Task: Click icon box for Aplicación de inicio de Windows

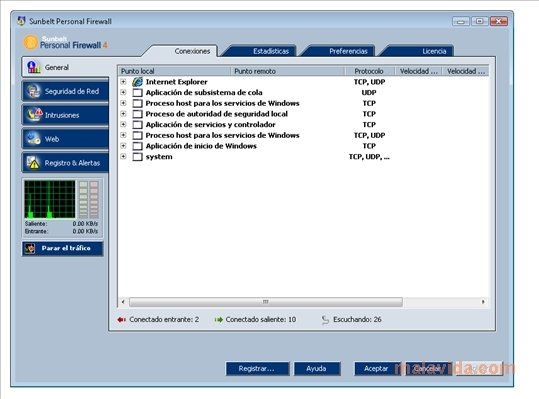Action: point(138,146)
